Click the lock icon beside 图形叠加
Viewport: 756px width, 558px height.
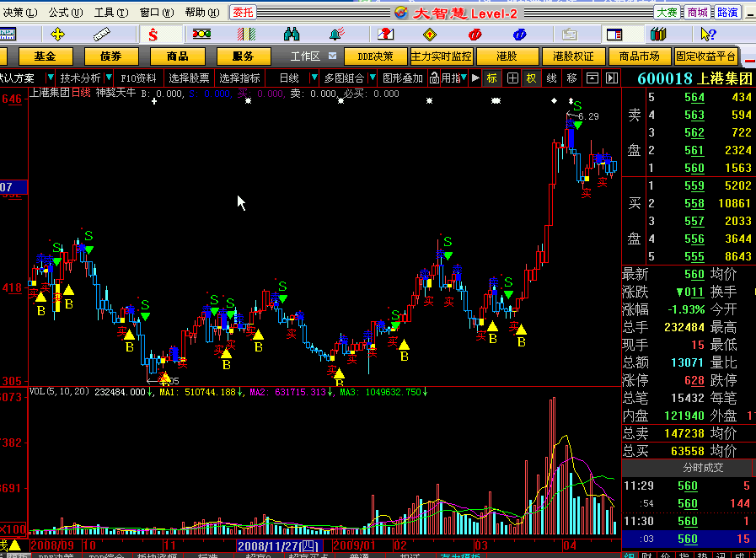click(434, 78)
